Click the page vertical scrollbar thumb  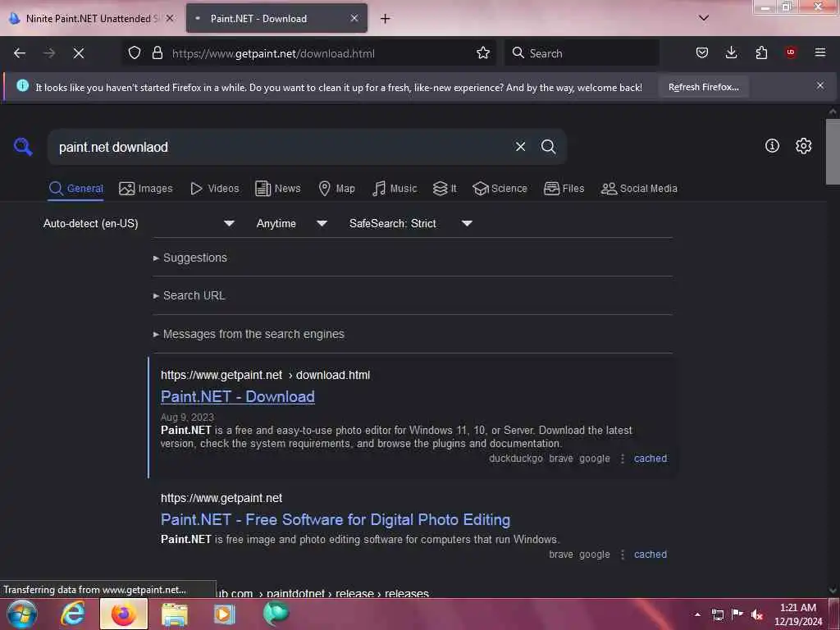click(833, 151)
